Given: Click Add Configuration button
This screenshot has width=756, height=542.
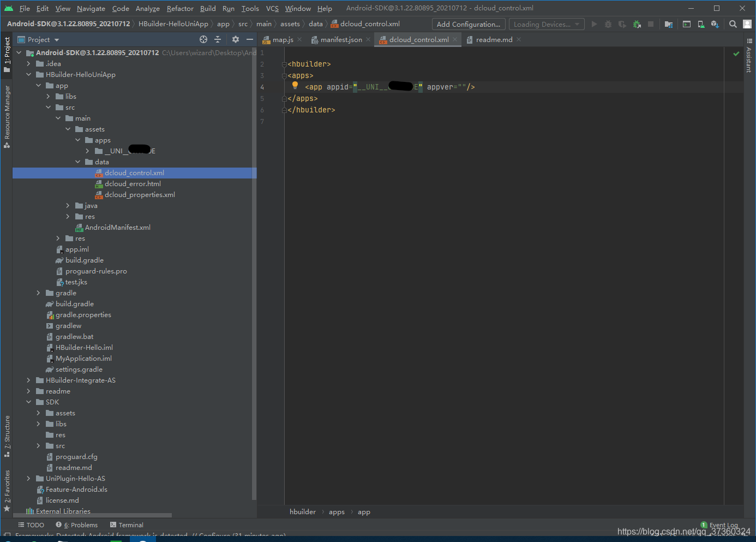Looking at the screenshot, I should (469, 24).
